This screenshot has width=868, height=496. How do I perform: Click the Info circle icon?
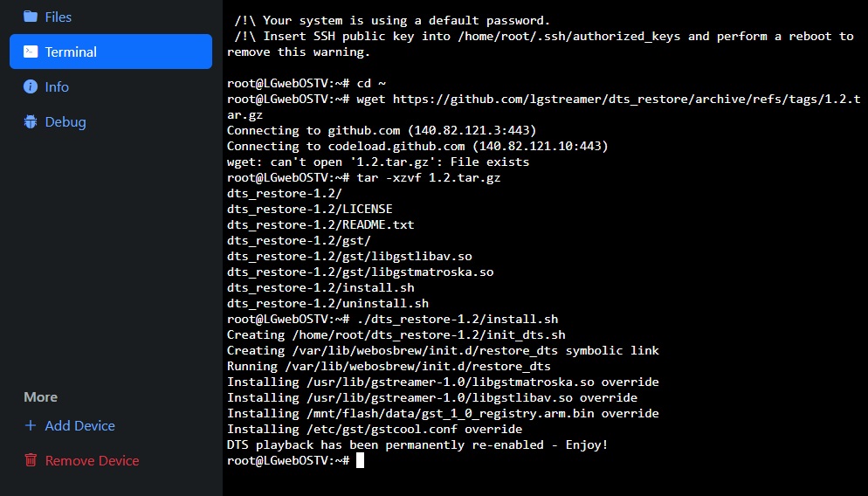point(31,86)
